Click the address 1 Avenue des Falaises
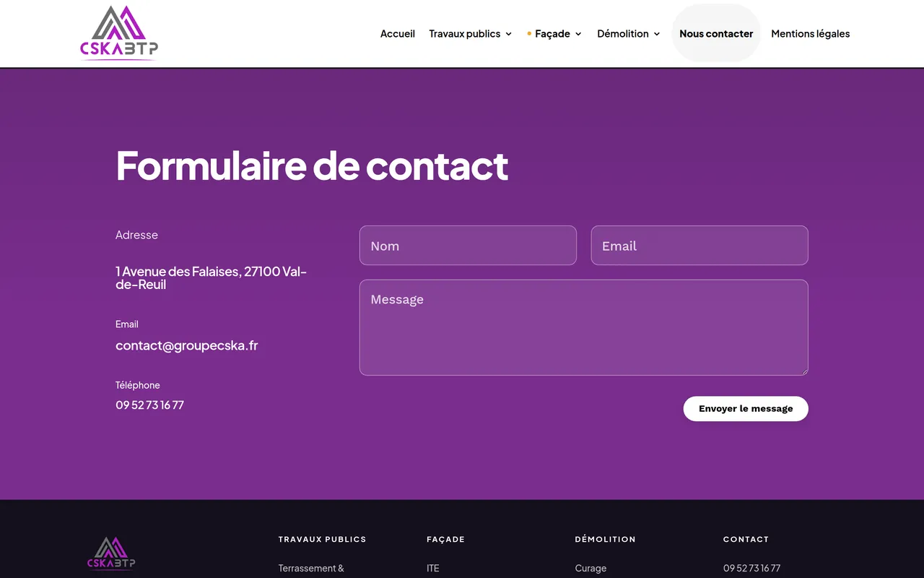Image resolution: width=924 pixels, height=578 pixels. pyautogui.click(x=212, y=278)
